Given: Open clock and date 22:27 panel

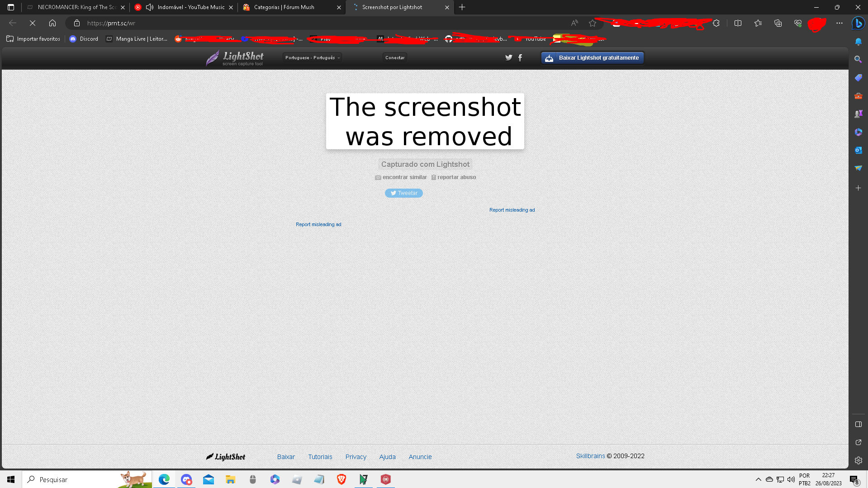Looking at the screenshot, I should tap(828, 479).
